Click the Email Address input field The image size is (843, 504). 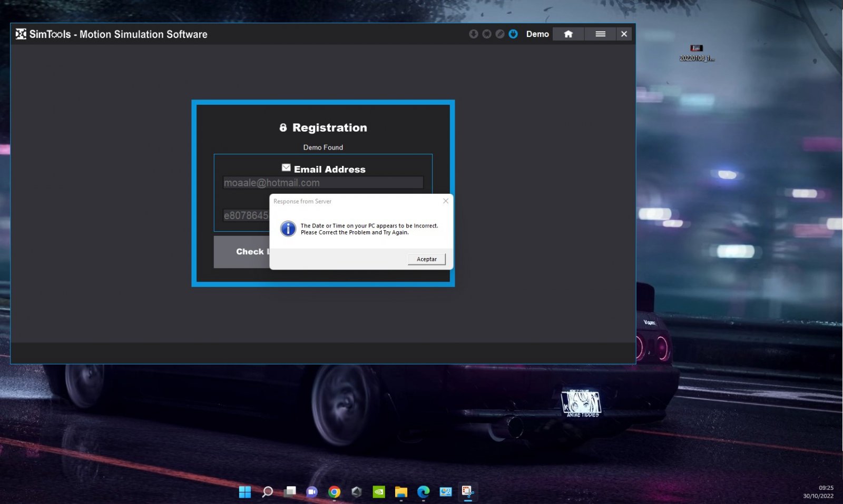point(323,183)
